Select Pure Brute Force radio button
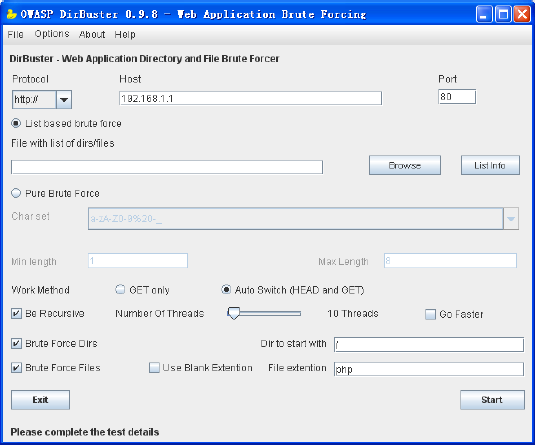Screen dimensions: 535x446 pyautogui.click(x=16, y=193)
